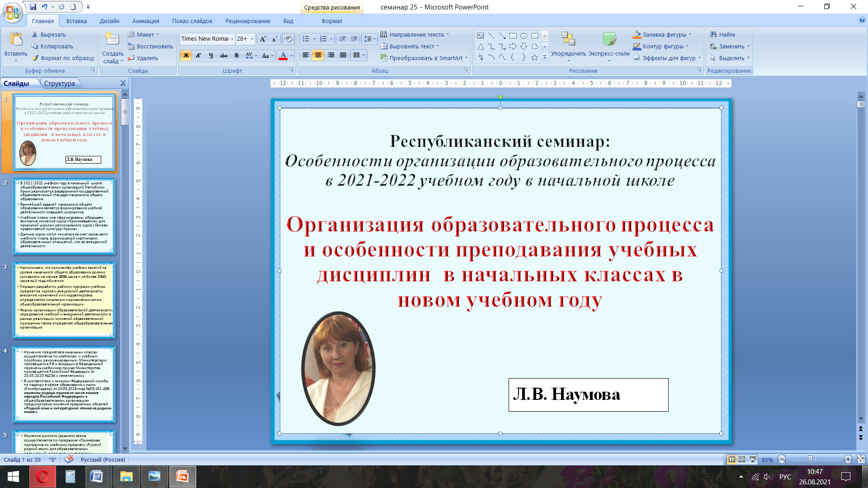This screenshot has height=488, width=868.
Task: Toggle Strikethrough formatting
Action: [223, 56]
